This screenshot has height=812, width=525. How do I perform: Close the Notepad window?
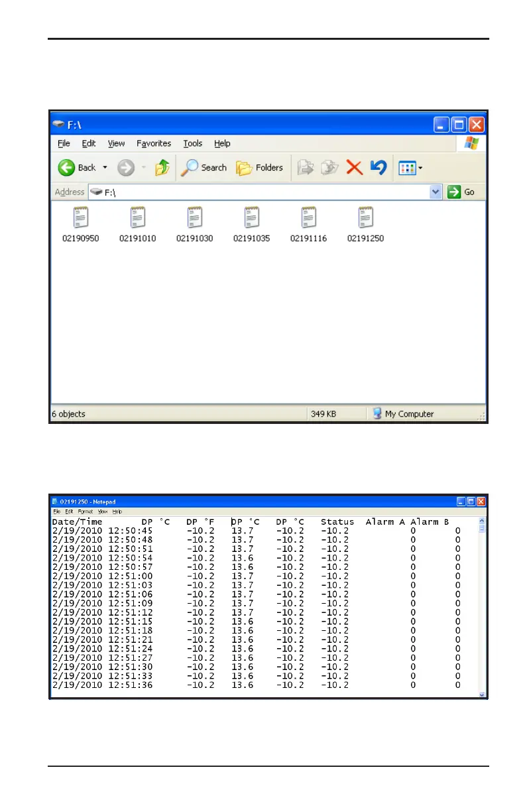point(481,502)
